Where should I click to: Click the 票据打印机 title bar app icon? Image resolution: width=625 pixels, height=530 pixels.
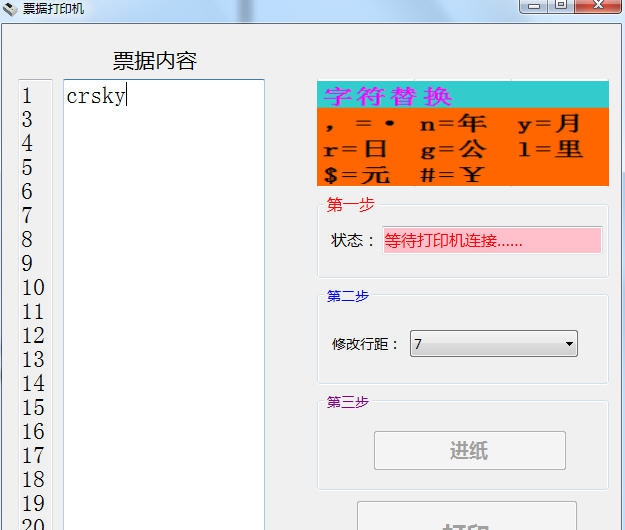tap(10, 8)
